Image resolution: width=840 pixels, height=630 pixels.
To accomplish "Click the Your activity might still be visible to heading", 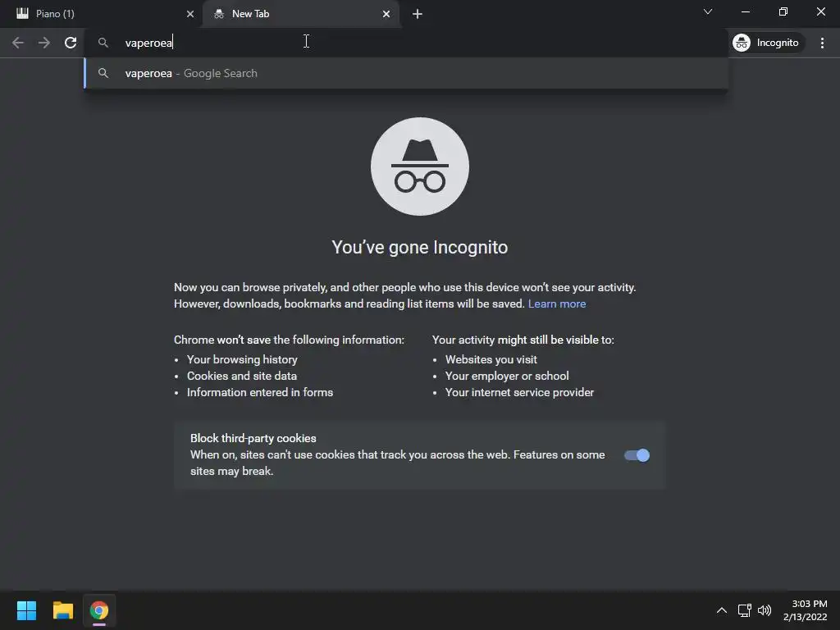I will tap(523, 340).
